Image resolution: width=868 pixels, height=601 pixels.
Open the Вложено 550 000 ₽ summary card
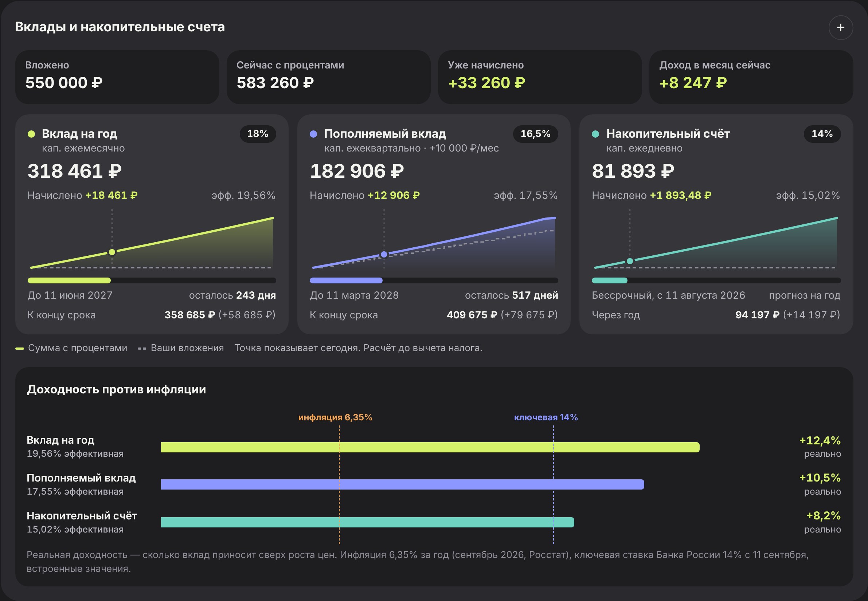[x=117, y=77]
